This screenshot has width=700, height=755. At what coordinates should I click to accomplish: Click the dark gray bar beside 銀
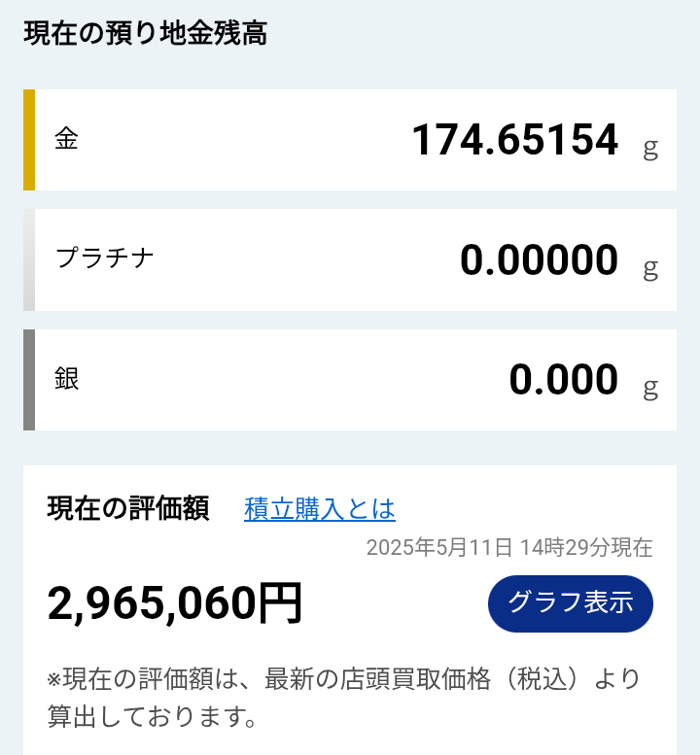(x=29, y=380)
